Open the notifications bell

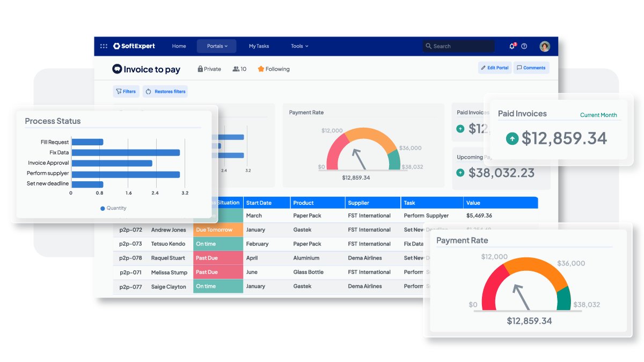512,46
